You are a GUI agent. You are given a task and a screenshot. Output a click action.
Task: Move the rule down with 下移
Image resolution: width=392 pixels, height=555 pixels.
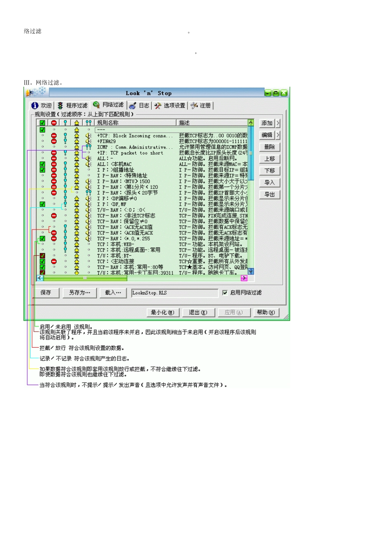270,171
